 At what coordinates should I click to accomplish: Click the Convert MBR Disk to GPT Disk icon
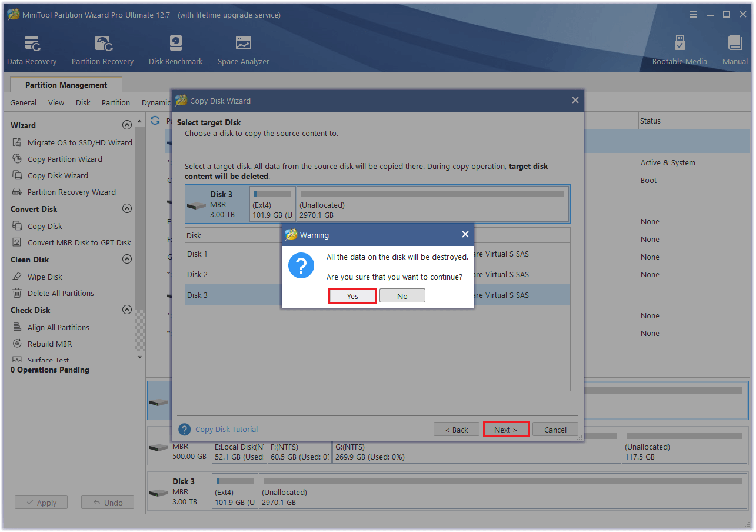point(17,242)
